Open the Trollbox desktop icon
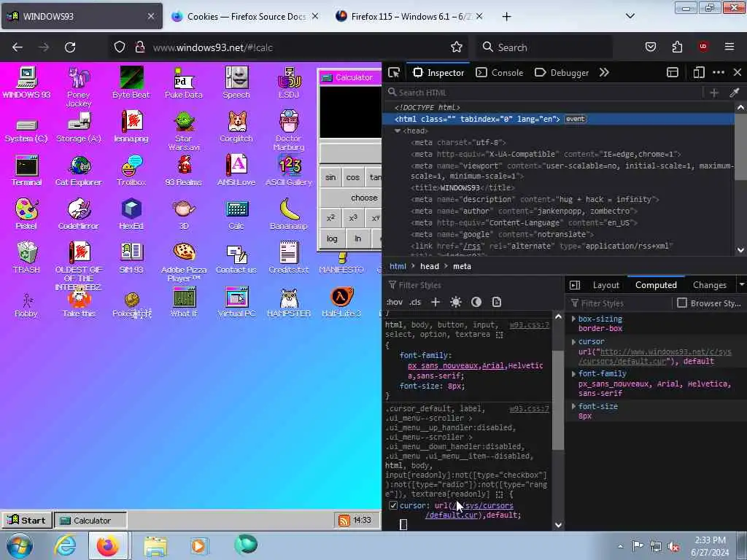747x560 pixels. click(x=131, y=170)
